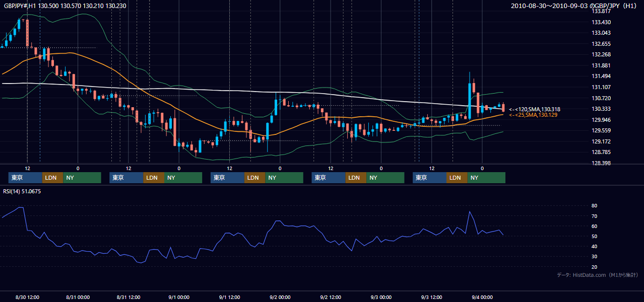Click the 133.430 price axis label
This screenshot has width=644, height=302.
click(602, 22)
